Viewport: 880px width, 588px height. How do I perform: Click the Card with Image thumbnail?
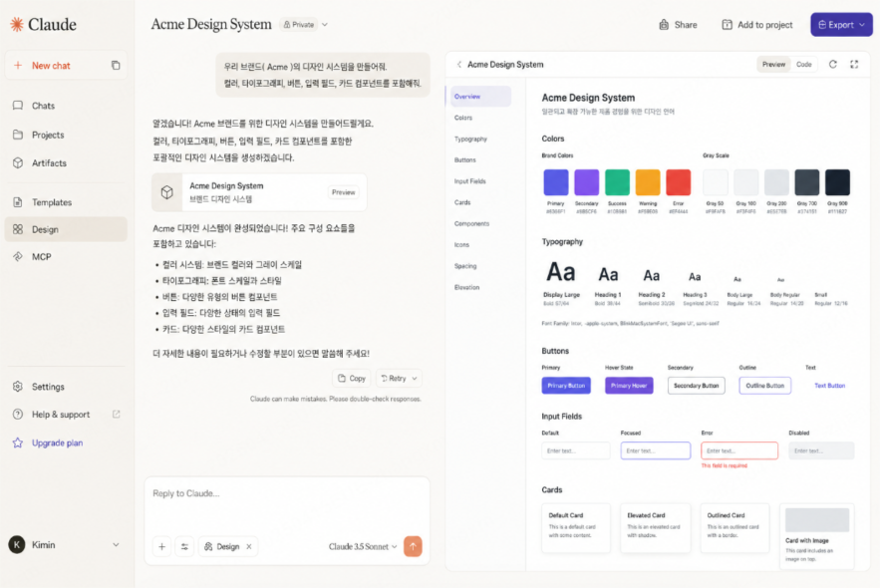pos(816,520)
